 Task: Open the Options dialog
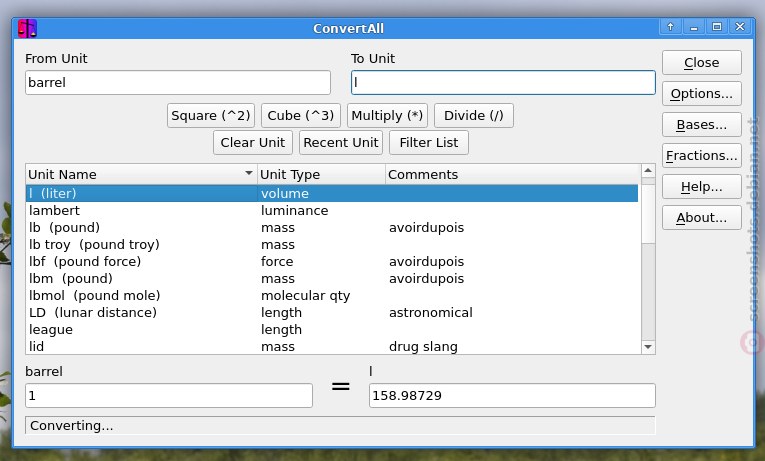pyautogui.click(x=702, y=94)
